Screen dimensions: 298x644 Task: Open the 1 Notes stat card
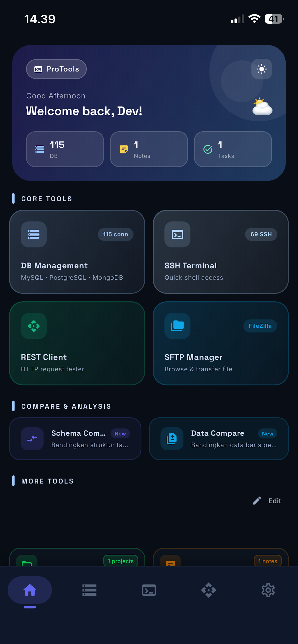149,149
